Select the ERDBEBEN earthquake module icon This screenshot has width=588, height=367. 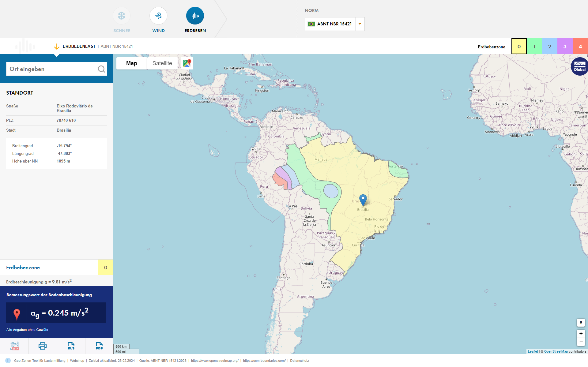[195, 15]
